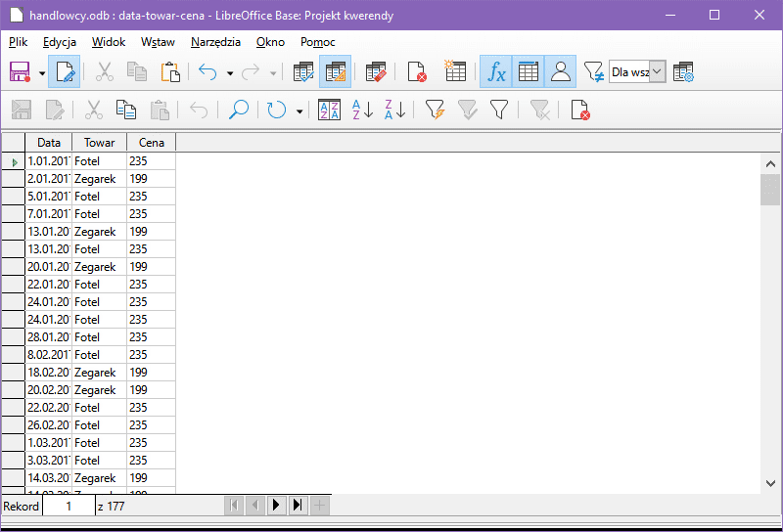
Task: Run the query icon
Action: (x=303, y=72)
